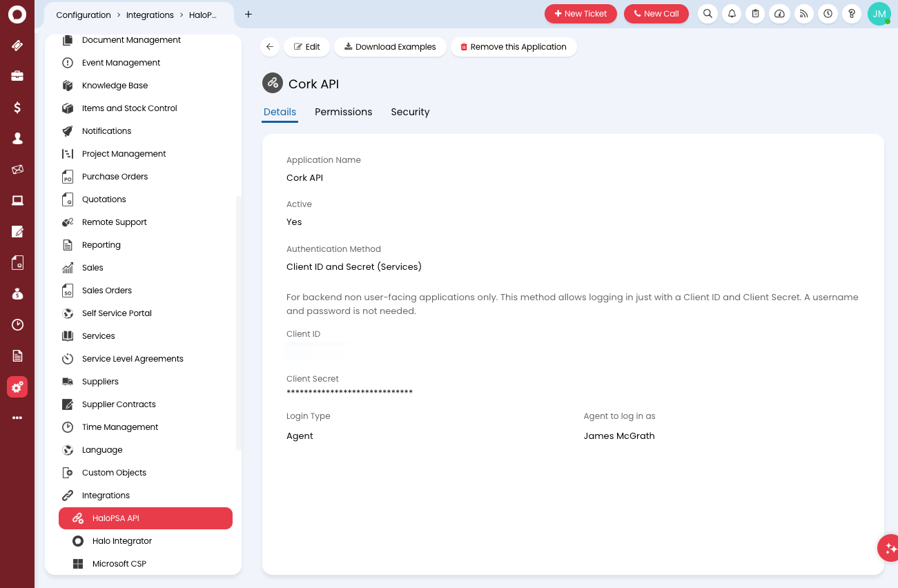Open the tickets icon in left rail
The width and height of the screenshot is (898, 588).
pos(17,46)
